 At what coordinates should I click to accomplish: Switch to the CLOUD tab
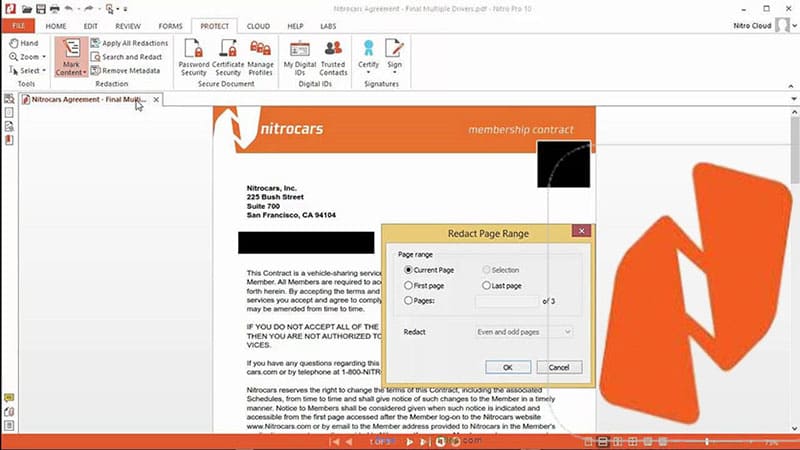coord(258,26)
